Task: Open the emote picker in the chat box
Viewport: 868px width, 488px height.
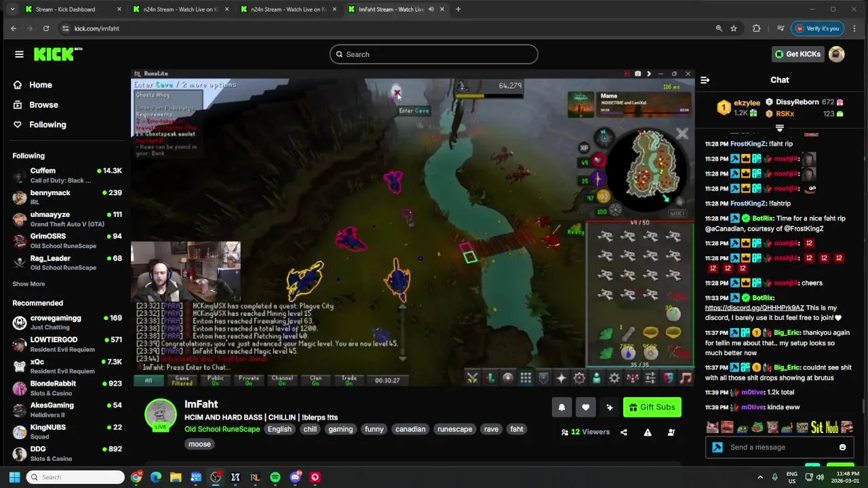Action: click(x=842, y=447)
